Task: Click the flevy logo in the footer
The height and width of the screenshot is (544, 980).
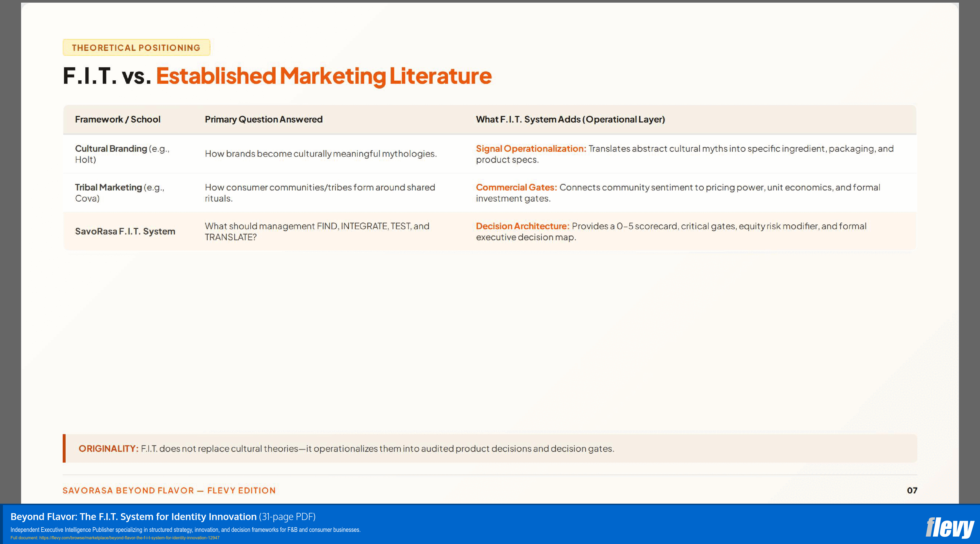Action: (949, 527)
